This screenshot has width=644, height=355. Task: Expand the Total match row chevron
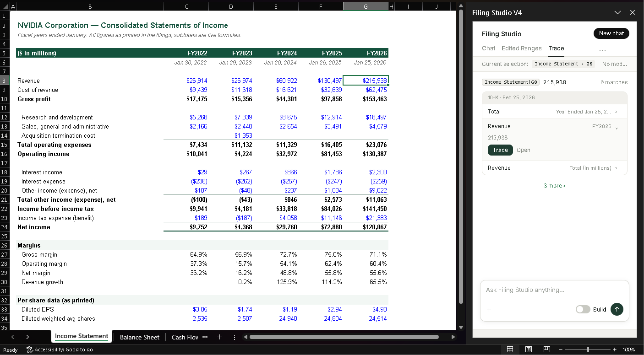pyautogui.click(x=616, y=112)
